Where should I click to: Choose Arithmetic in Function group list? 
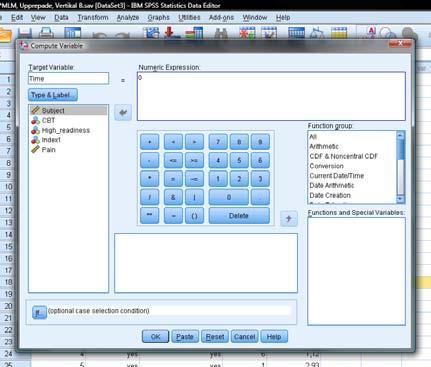point(324,146)
